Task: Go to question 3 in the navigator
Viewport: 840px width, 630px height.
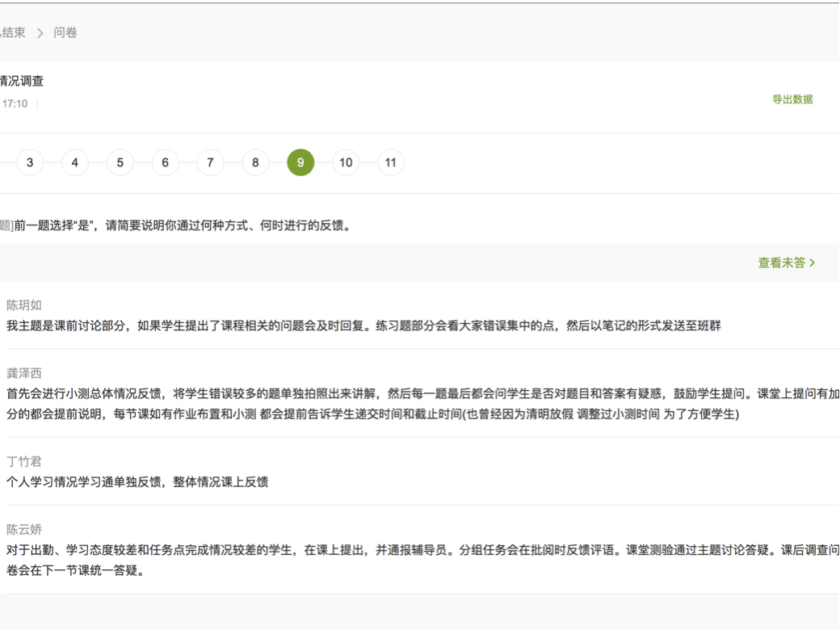Action: click(x=30, y=162)
